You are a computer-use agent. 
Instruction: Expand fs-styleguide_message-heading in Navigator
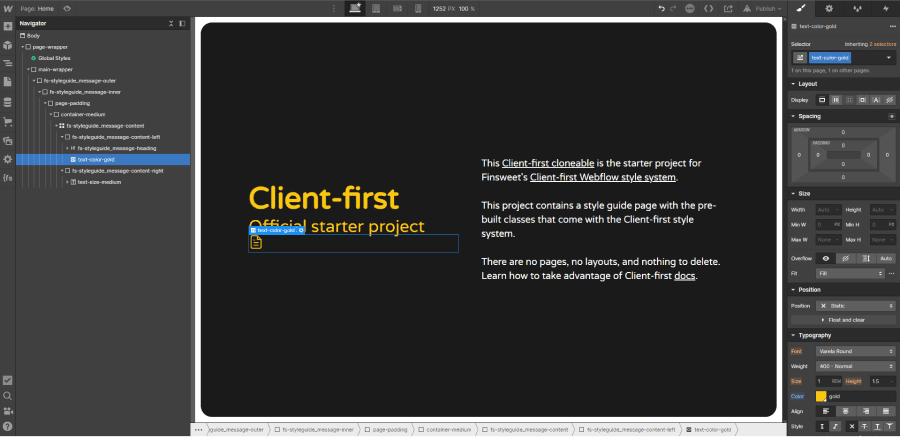click(x=67, y=148)
